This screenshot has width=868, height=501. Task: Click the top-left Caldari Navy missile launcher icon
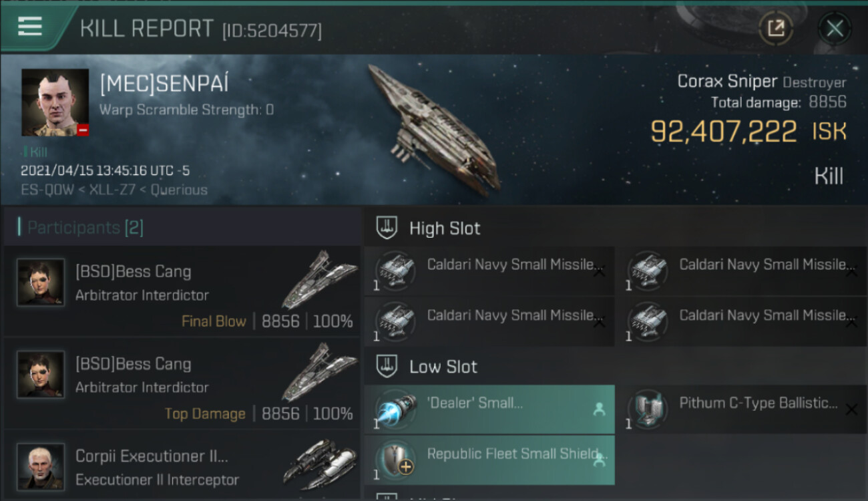[395, 271]
